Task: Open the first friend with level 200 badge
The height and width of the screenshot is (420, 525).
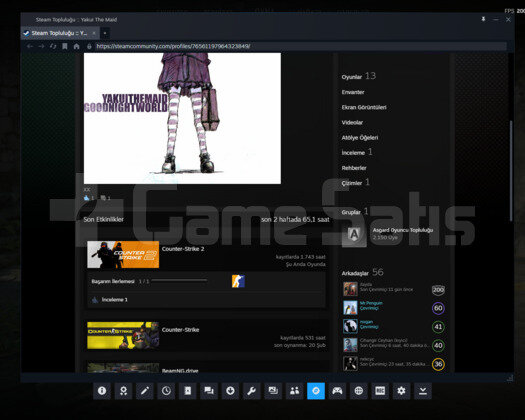Action: pyautogui.click(x=394, y=289)
